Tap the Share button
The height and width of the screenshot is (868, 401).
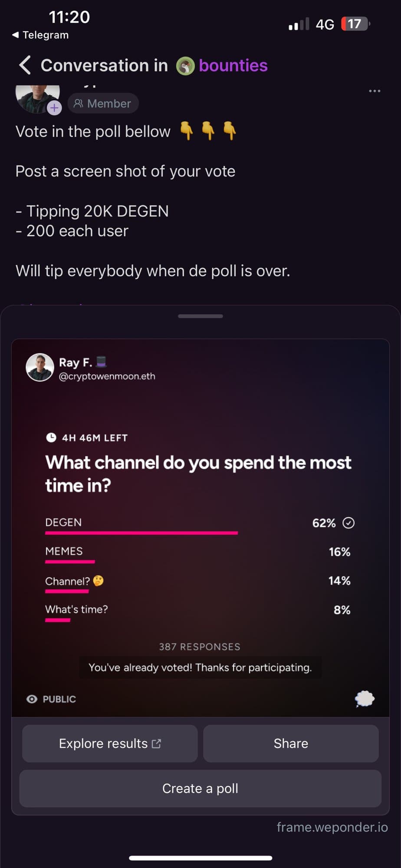tap(291, 743)
